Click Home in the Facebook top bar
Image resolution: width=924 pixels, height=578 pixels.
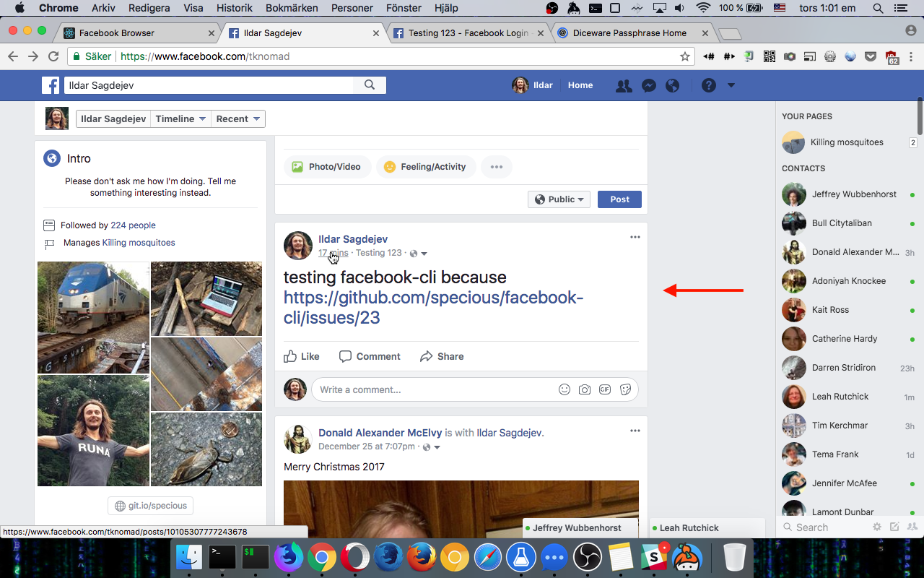[x=580, y=85]
